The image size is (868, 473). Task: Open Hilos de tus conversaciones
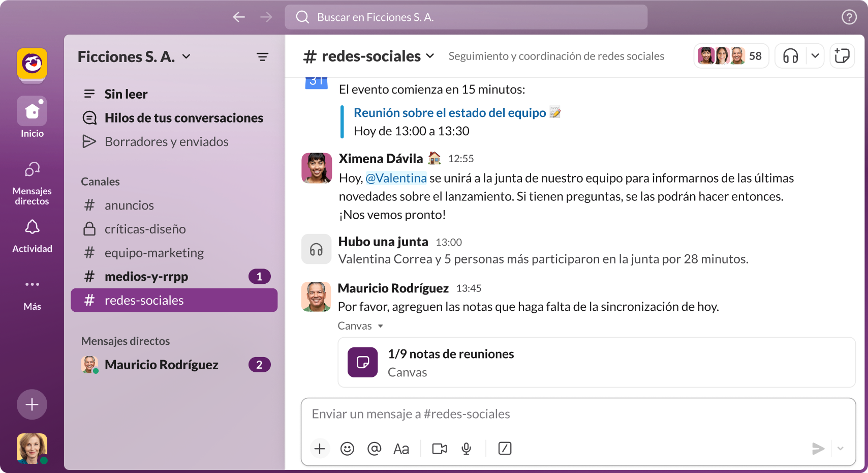click(x=184, y=117)
